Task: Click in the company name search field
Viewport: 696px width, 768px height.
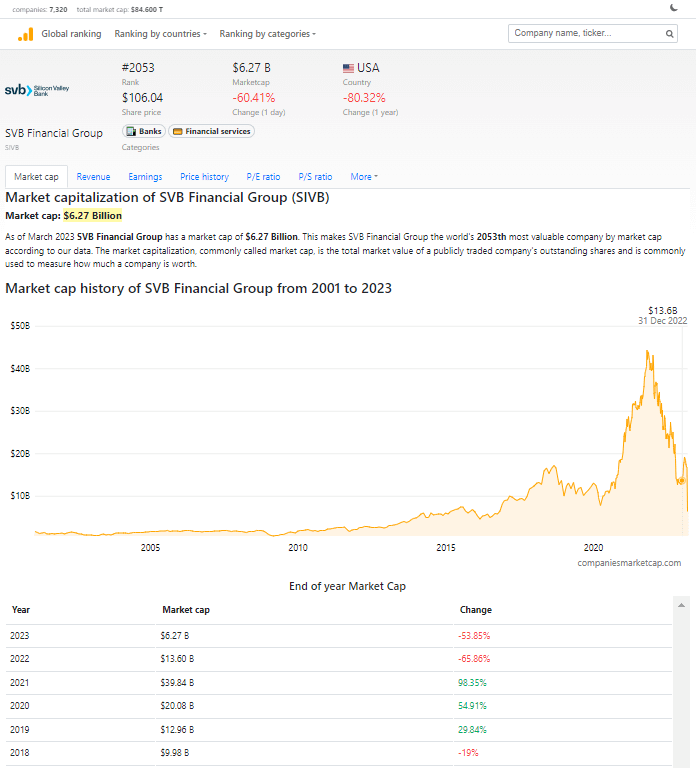Action: coord(585,34)
